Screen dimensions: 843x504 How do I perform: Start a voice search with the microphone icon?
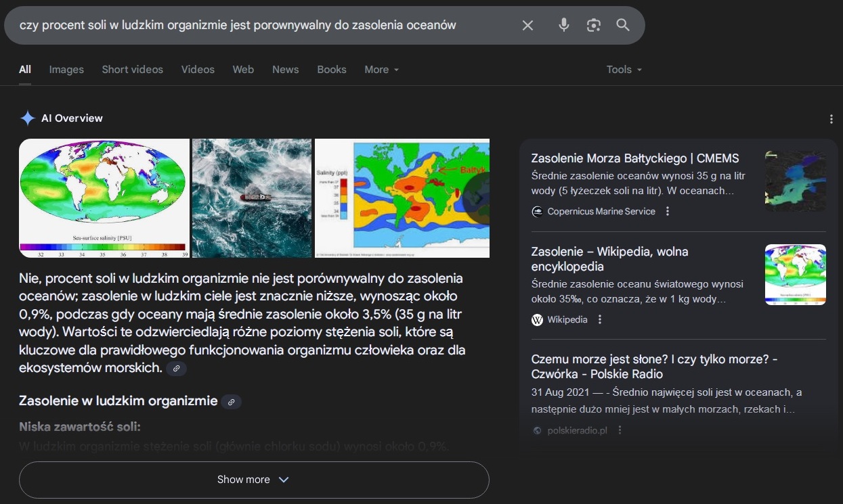563,25
